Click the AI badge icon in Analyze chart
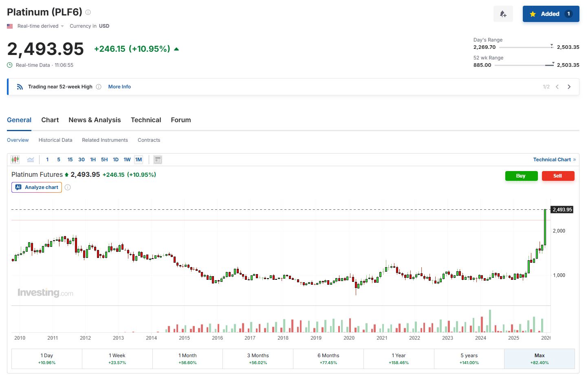The image size is (588, 380). click(x=18, y=187)
